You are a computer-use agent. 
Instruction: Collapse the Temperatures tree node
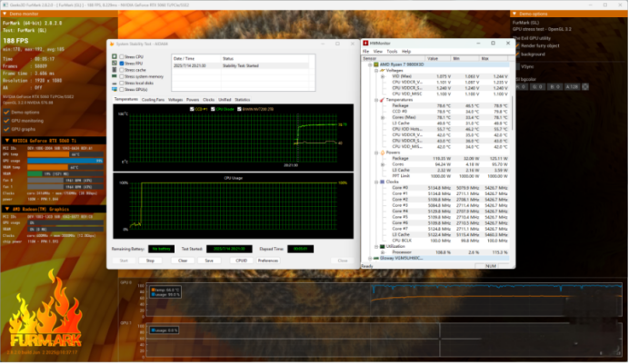376,100
